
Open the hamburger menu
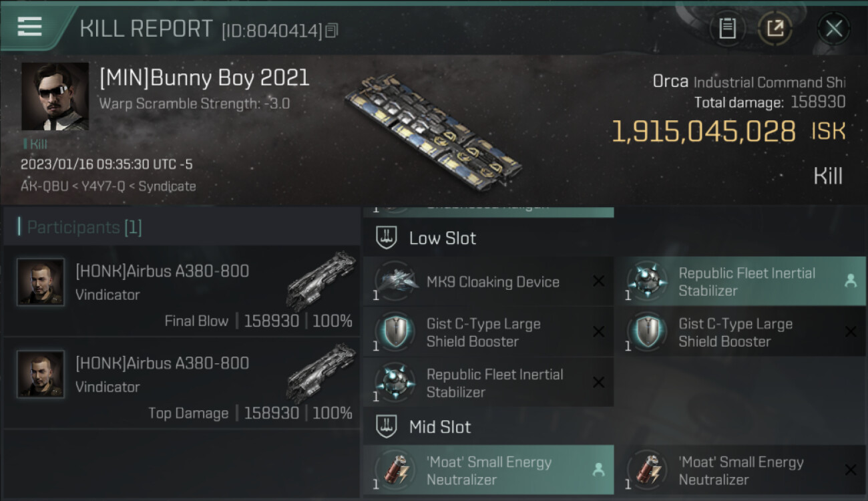pyautogui.click(x=29, y=27)
